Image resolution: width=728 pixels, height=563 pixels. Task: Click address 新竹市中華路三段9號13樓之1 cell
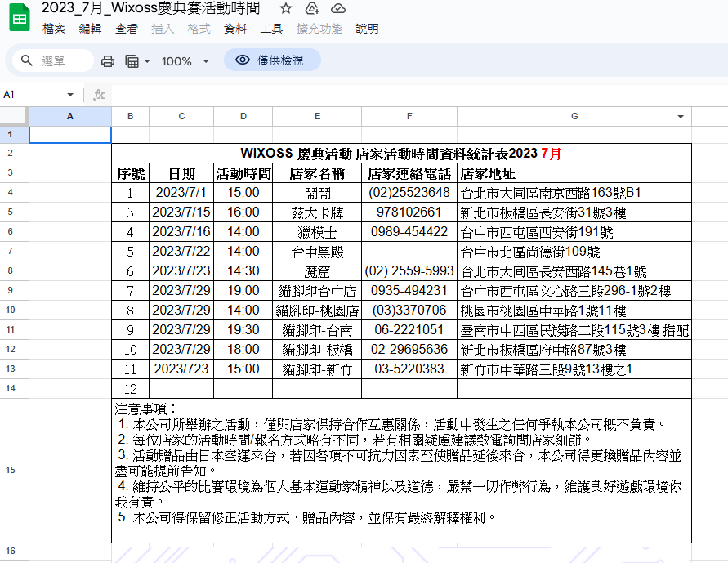(574, 369)
